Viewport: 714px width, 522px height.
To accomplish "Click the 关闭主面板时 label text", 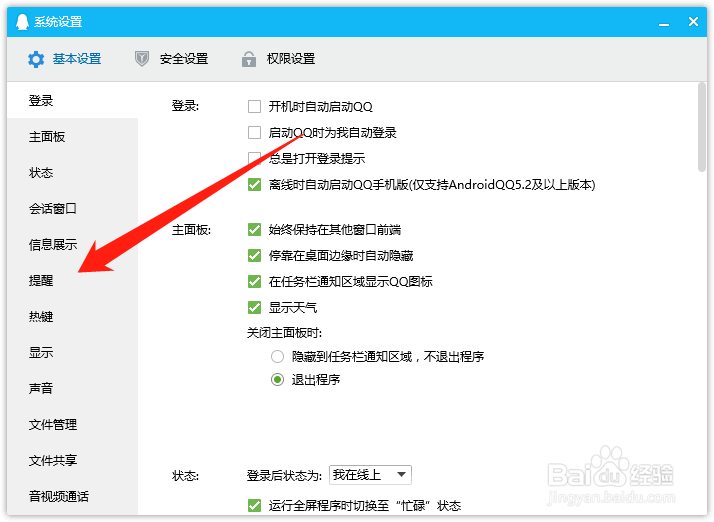I will tap(284, 333).
